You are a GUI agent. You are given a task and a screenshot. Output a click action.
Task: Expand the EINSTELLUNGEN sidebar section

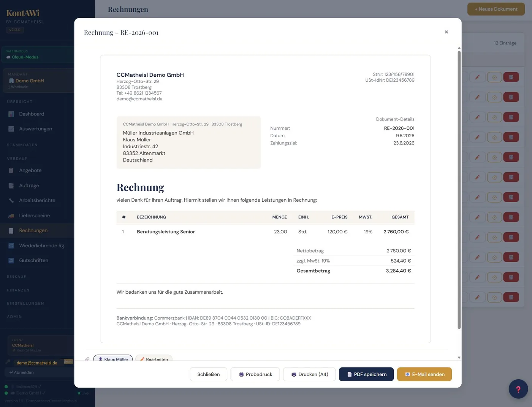point(25,304)
